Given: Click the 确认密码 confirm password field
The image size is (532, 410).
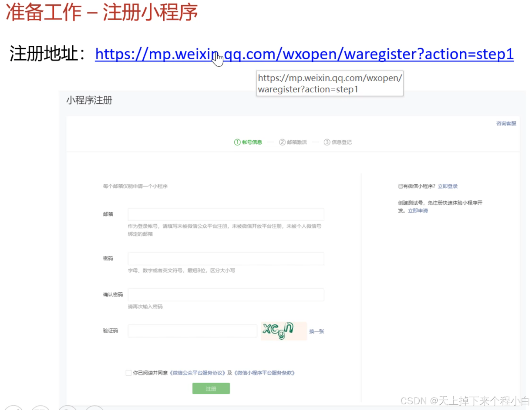Looking at the screenshot, I should [226, 295].
